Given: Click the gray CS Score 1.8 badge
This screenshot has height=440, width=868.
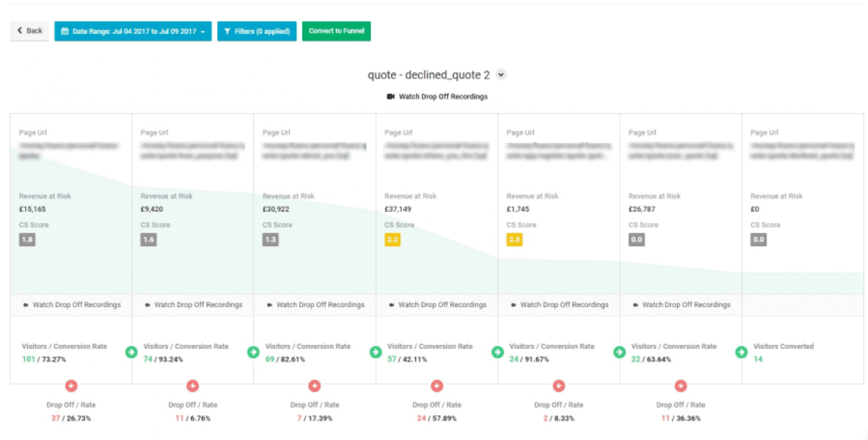Looking at the screenshot, I should coord(27,240).
